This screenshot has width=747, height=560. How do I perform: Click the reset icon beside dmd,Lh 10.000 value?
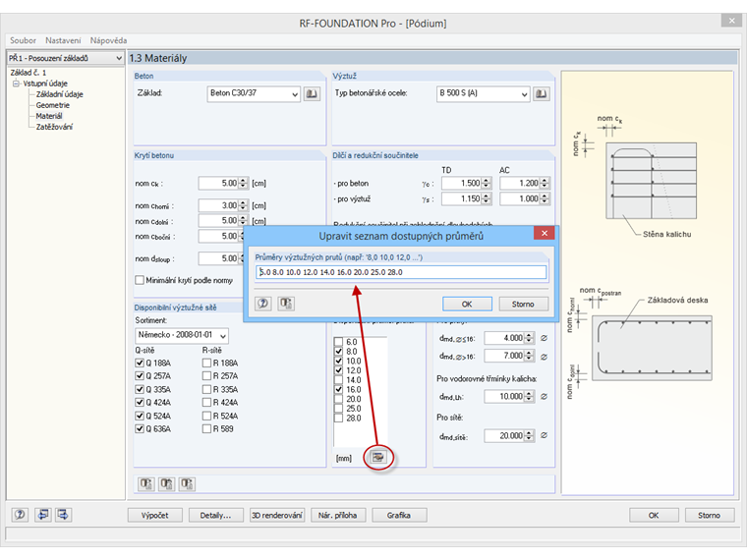(544, 396)
